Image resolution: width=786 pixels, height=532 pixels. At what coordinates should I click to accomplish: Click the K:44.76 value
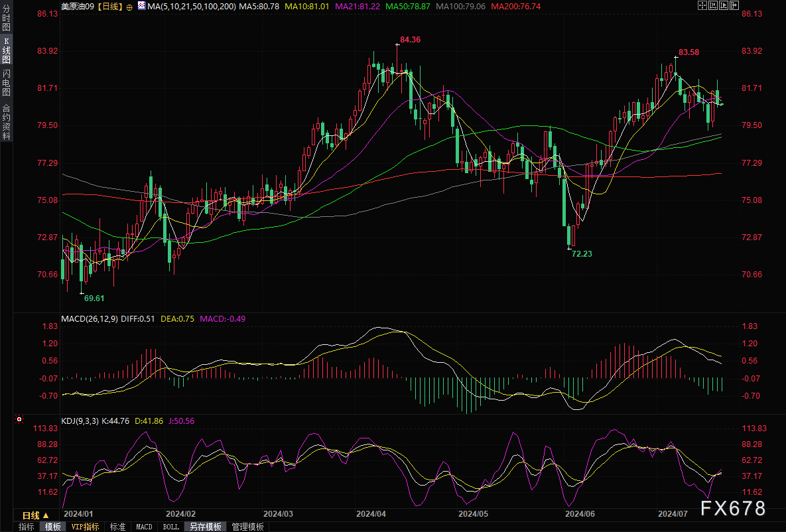pyautogui.click(x=115, y=421)
